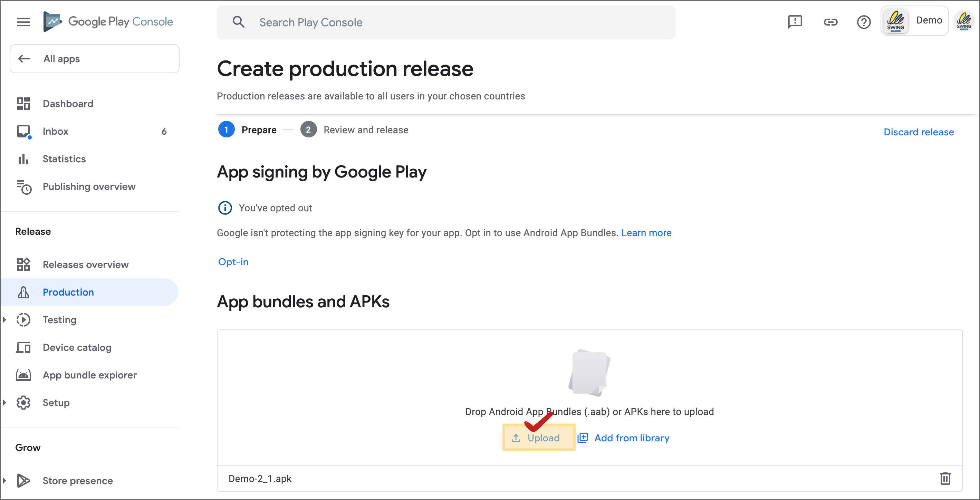The width and height of the screenshot is (980, 500).
Task: Open the Demo app switcher
Action: 914,21
